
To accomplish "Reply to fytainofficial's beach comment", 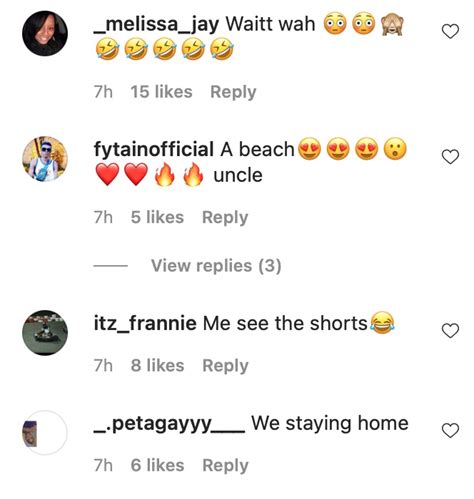I will (x=225, y=218).
